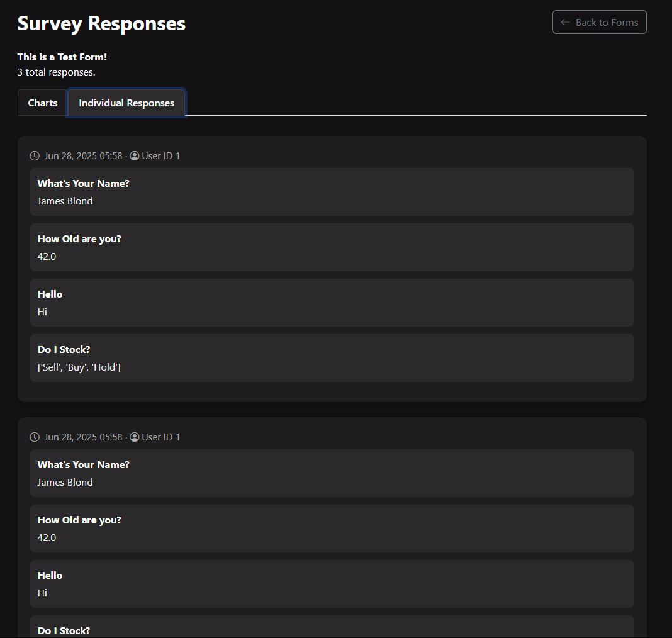Click the '42.0' age answer in the first response
The image size is (672, 638).
(x=47, y=257)
